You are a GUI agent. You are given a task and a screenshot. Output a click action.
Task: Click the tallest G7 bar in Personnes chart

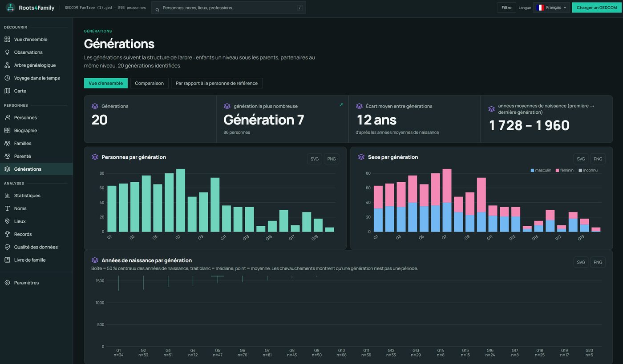coord(180,200)
